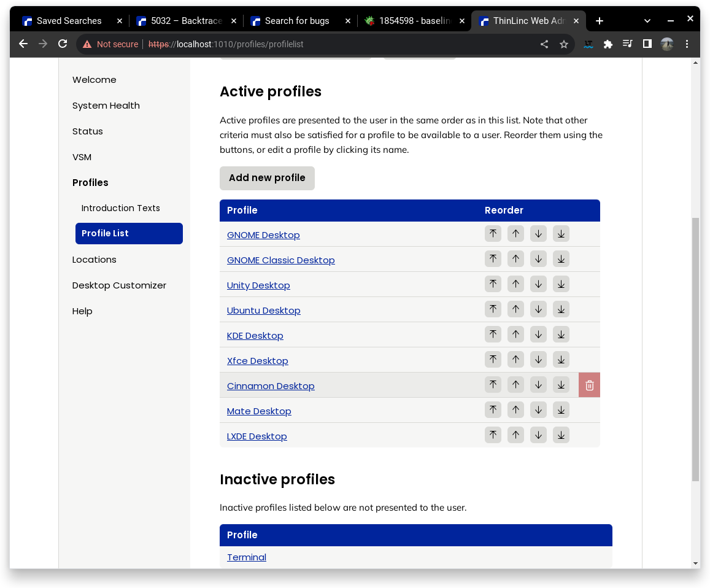The image size is (710, 588).
Task: Move Cinnamon Desktop to bottom of list
Action: coord(560,385)
